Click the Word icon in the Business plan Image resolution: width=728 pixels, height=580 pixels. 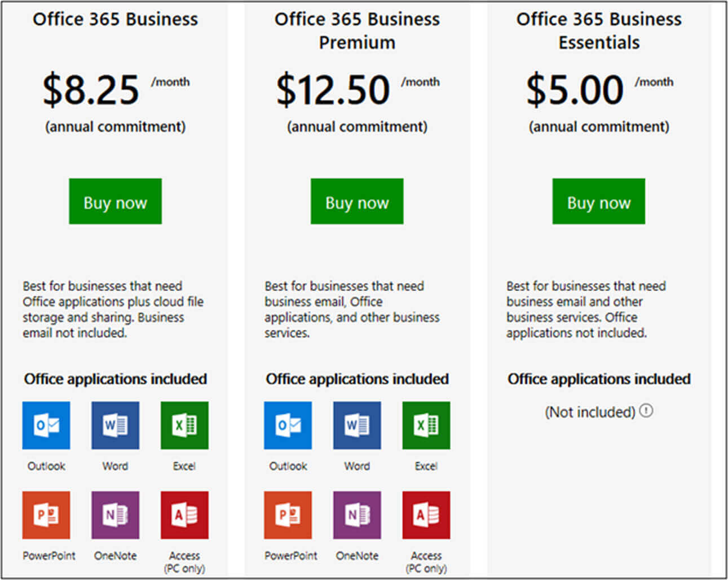tap(115, 426)
